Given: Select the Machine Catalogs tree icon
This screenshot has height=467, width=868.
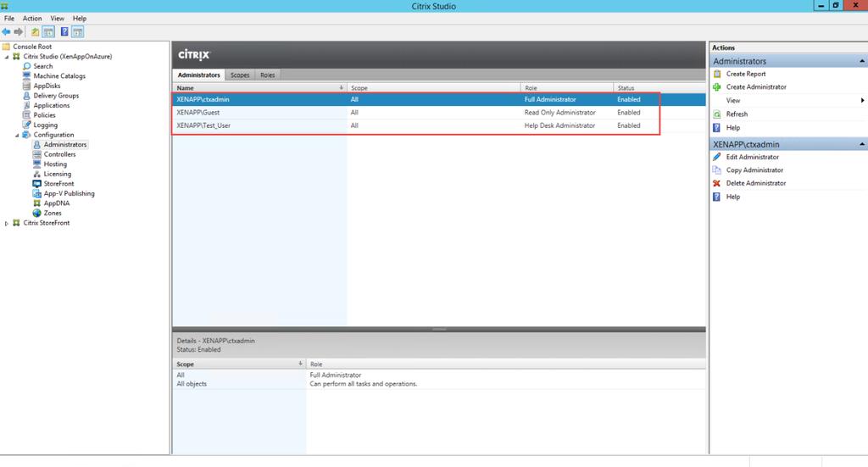Looking at the screenshot, I should pos(26,75).
